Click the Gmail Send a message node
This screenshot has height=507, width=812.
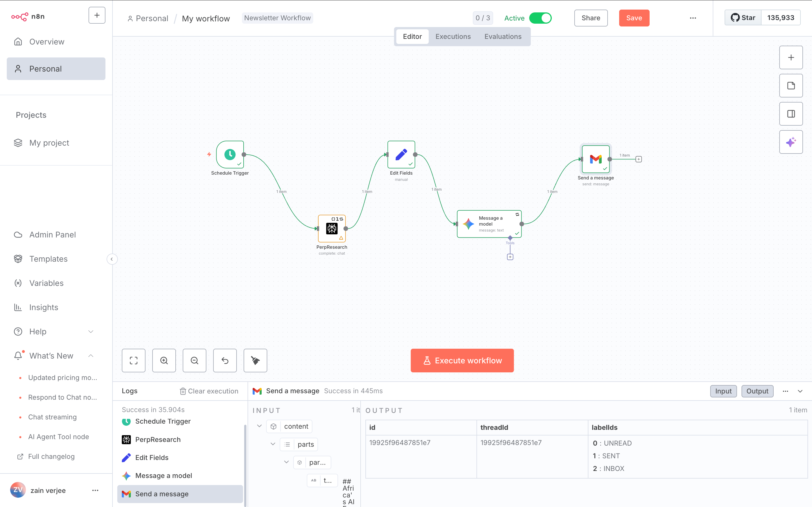(595, 159)
